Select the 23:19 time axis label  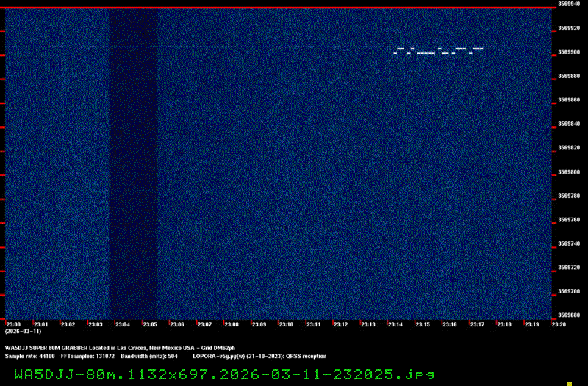tap(531, 324)
